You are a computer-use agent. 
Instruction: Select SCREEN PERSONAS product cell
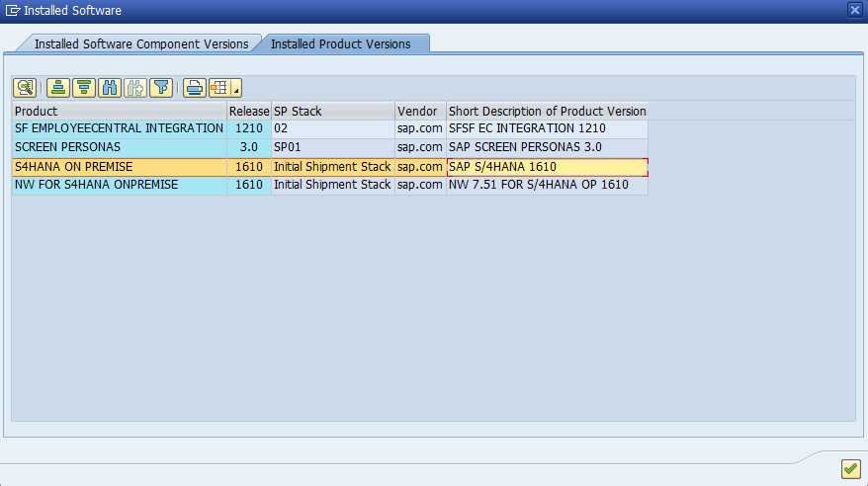point(120,147)
